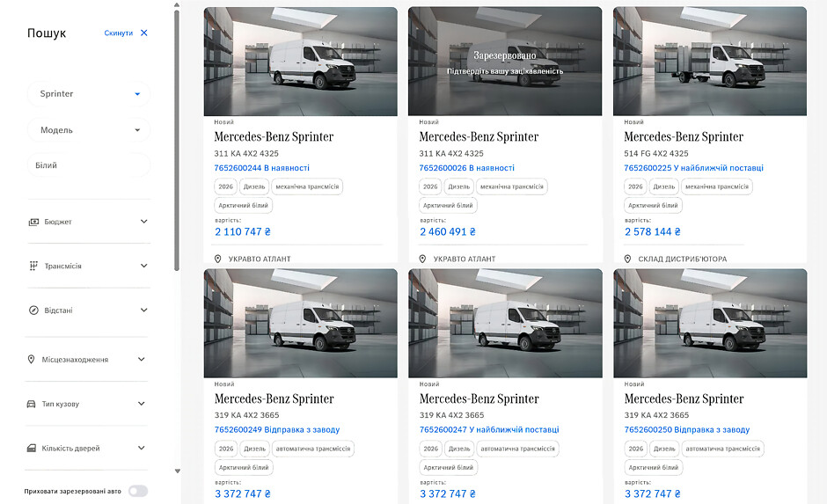Click the Скинути reset link

click(x=119, y=33)
